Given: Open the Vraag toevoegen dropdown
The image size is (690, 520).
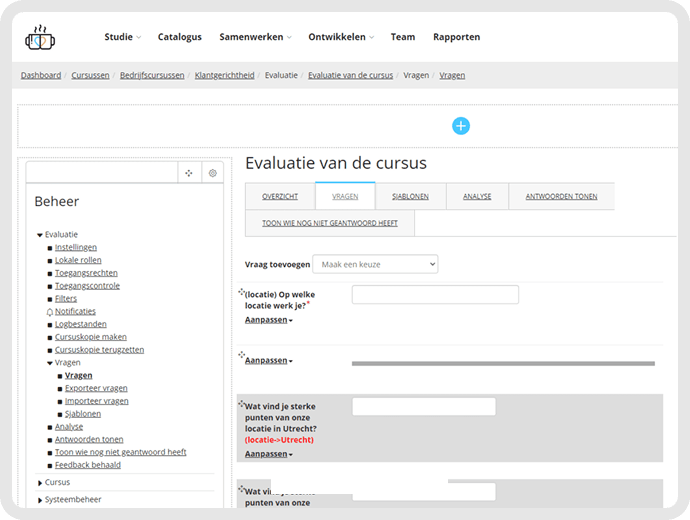Looking at the screenshot, I should 375,264.
